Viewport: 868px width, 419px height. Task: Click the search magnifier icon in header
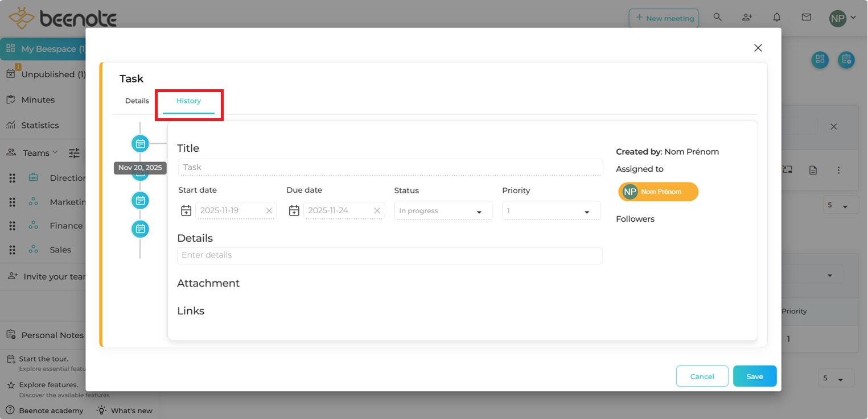717,18
